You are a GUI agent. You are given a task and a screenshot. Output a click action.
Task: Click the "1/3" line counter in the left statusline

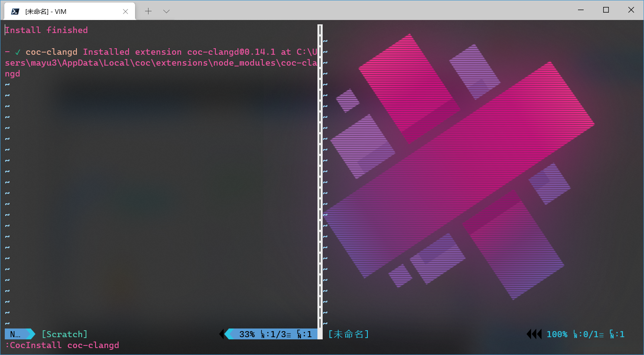[278, 334]
